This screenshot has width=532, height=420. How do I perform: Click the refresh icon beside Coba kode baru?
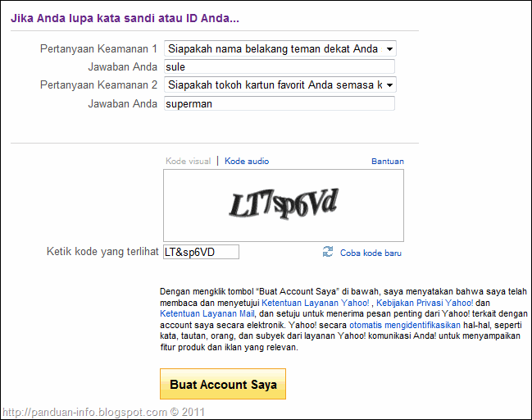click(328, 252)
